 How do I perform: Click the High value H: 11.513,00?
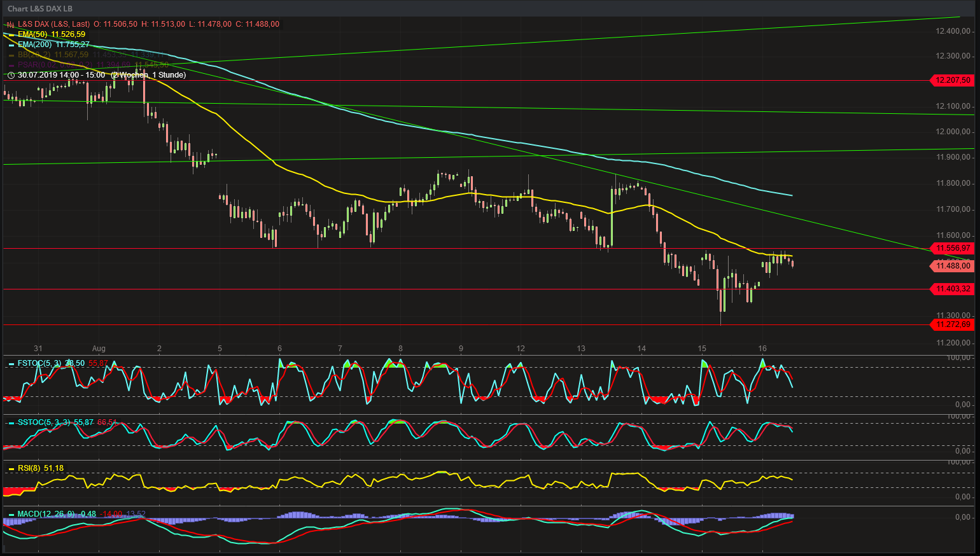(163, 24)
